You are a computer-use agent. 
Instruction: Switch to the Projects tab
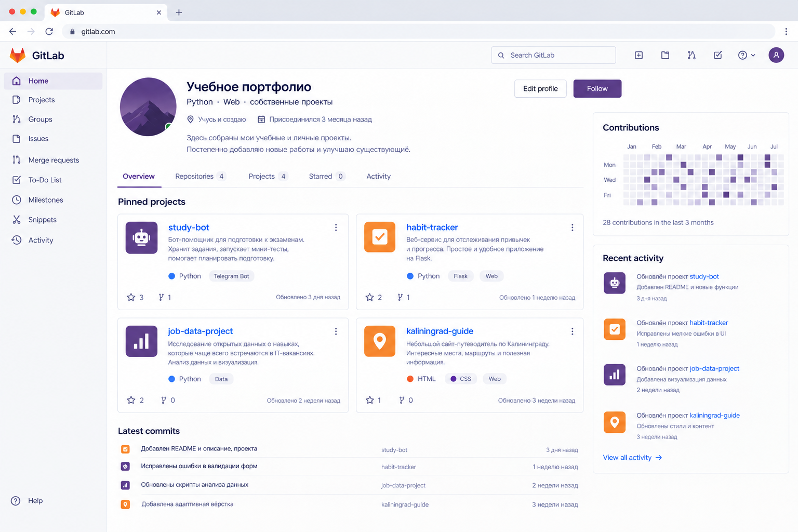(268, 177)
